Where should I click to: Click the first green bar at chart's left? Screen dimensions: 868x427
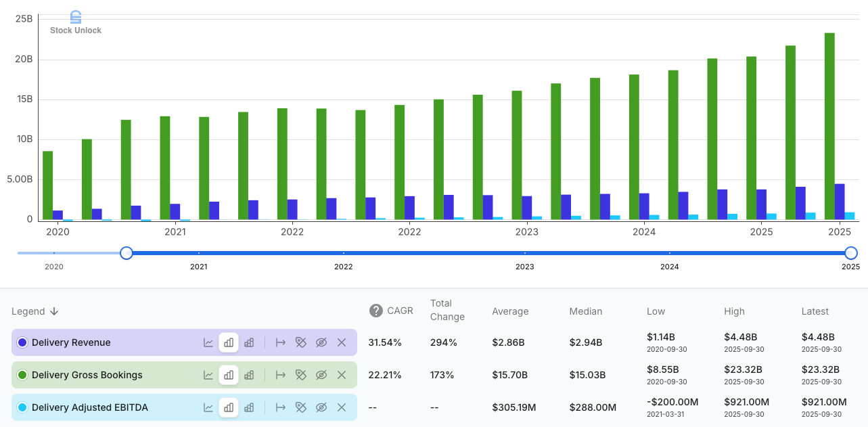pos(47,185)
